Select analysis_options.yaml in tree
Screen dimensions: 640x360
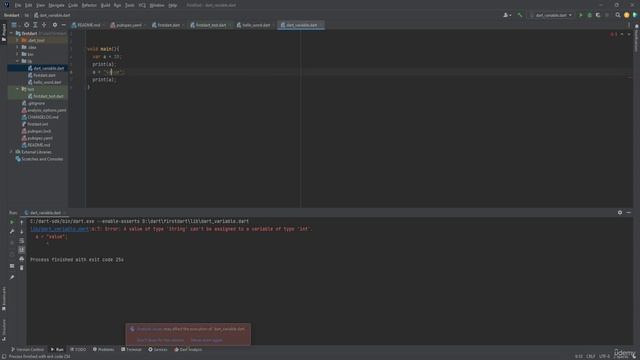(44, 110)
